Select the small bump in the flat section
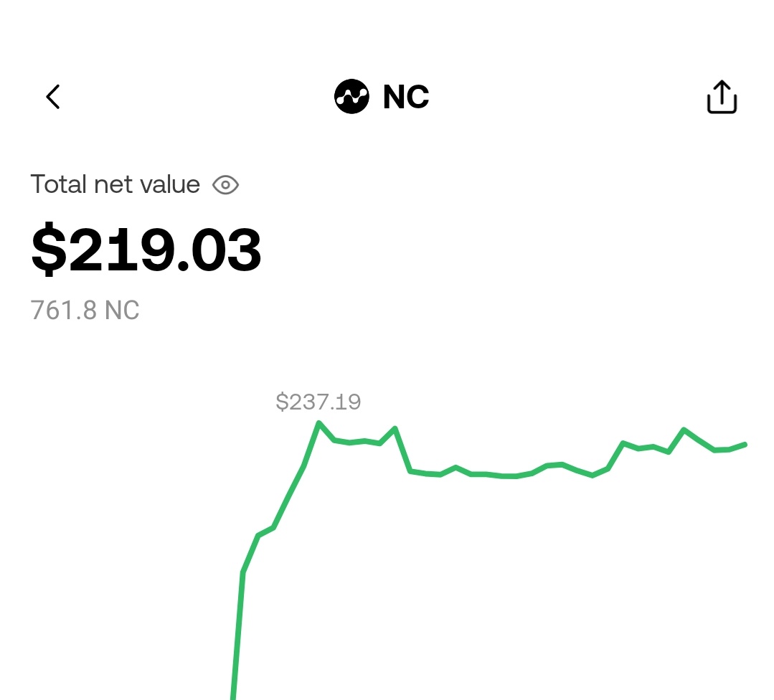Viewport: 774px width, 700px height. pos(456,468)
